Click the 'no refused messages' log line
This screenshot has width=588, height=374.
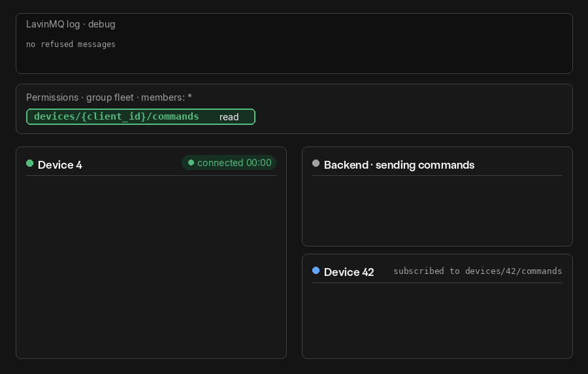tap(71, 44)
